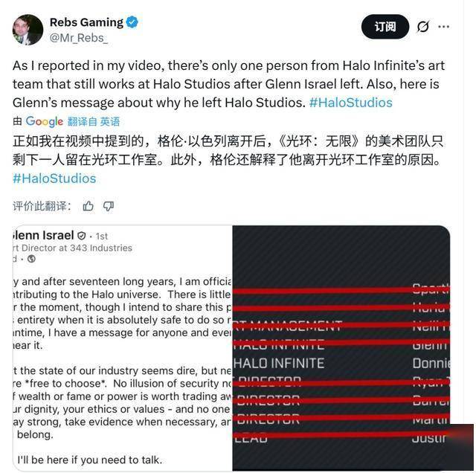This screenshot has height=473, width=476.
Task: Click the English tweet text body
Action: [229, 84]
